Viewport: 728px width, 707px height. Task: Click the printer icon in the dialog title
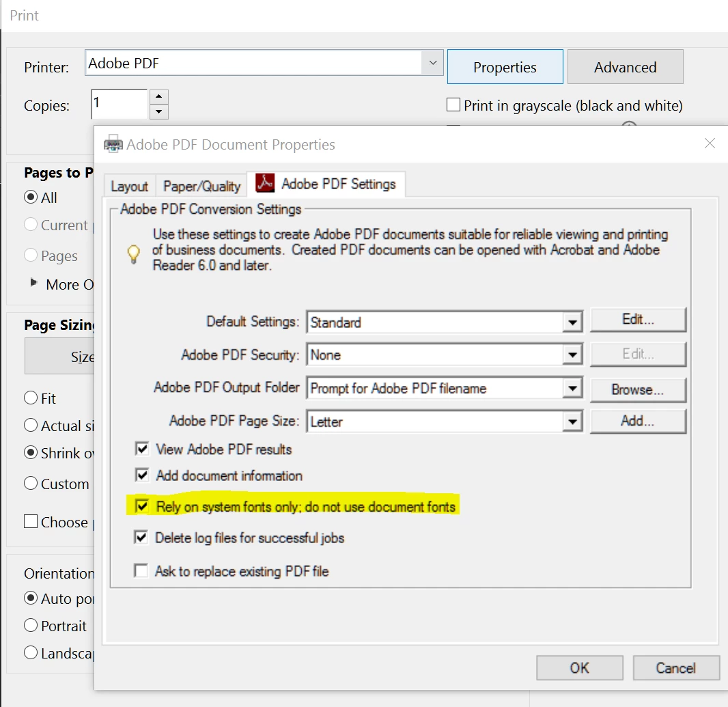(x=113, y=144)
